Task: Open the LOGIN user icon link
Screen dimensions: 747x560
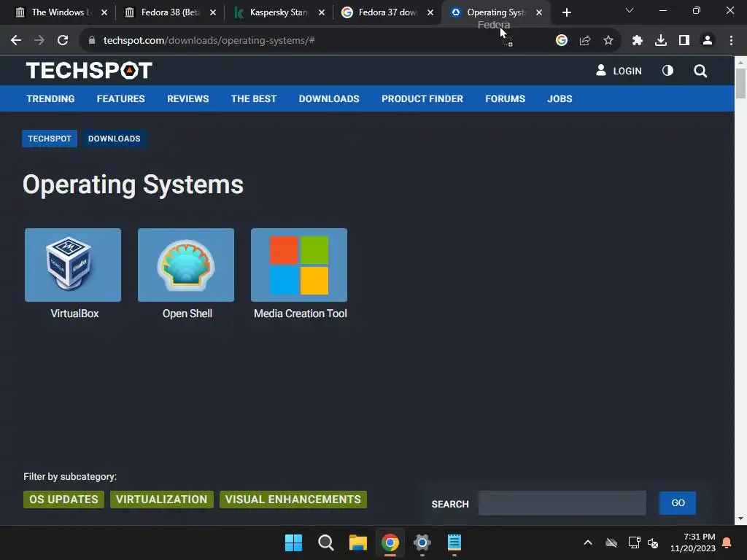Action: (619, 71)
